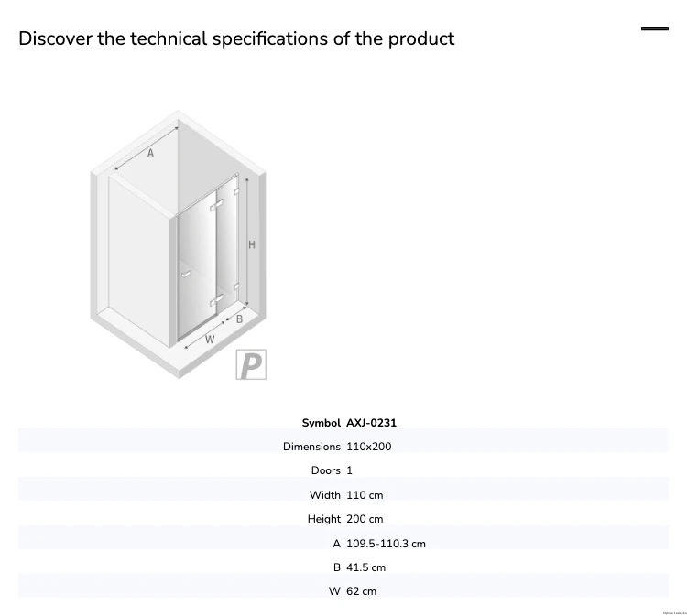Click the Doors row value 1
The height and width of the screenshot is (616, 687).
[x=349, y=470]
